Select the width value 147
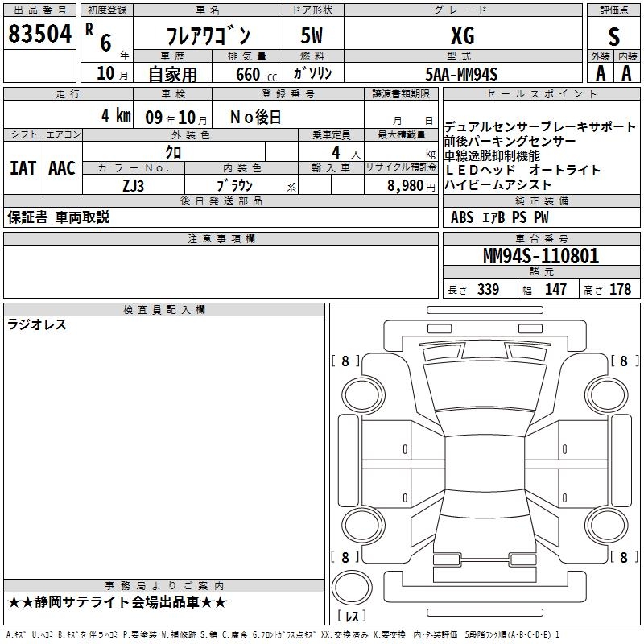644x644 pixels. coord(555,290)
